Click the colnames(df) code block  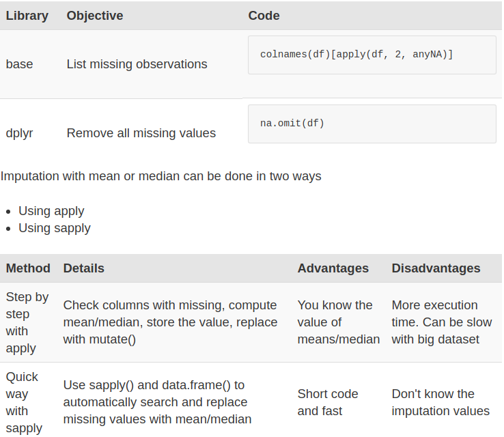coord(372,55)
